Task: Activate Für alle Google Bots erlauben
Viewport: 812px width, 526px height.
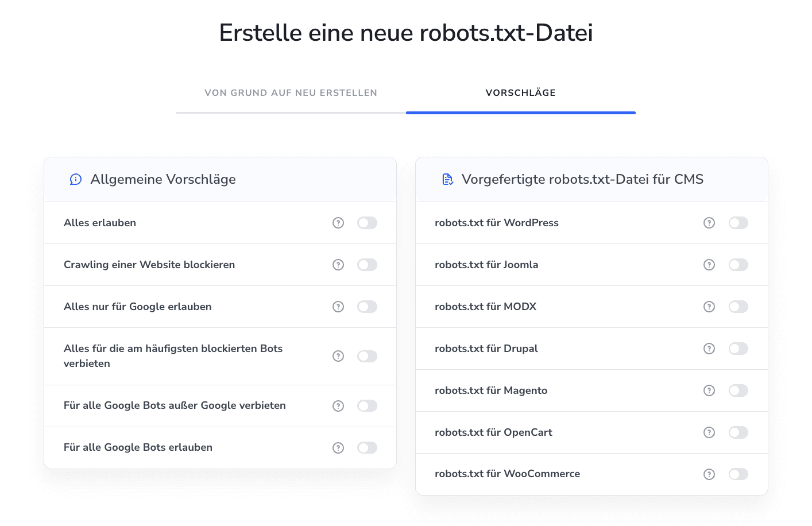Action: pos(367,447)
